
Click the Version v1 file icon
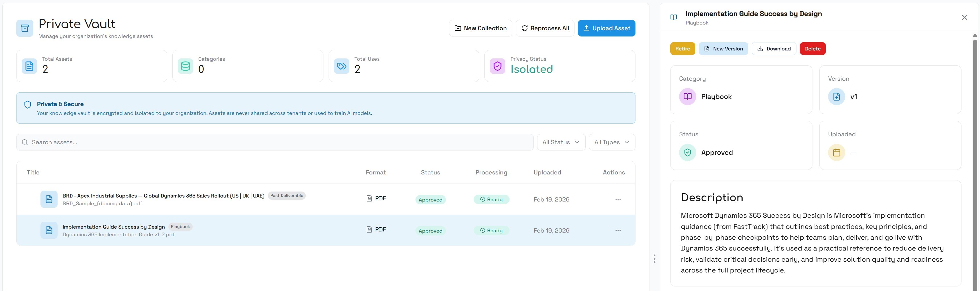(x=837, y=97)
